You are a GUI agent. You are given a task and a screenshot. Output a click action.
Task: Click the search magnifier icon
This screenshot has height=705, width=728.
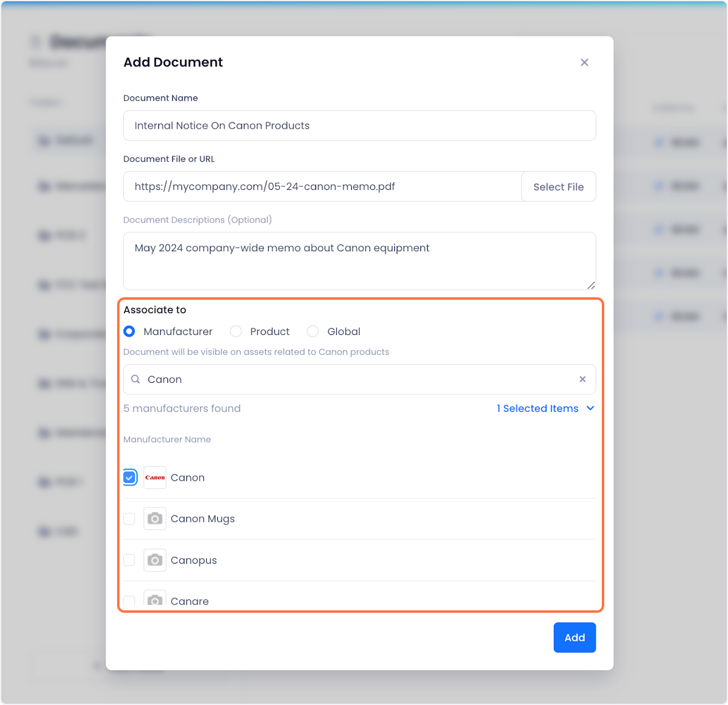(x=136, y=379)
